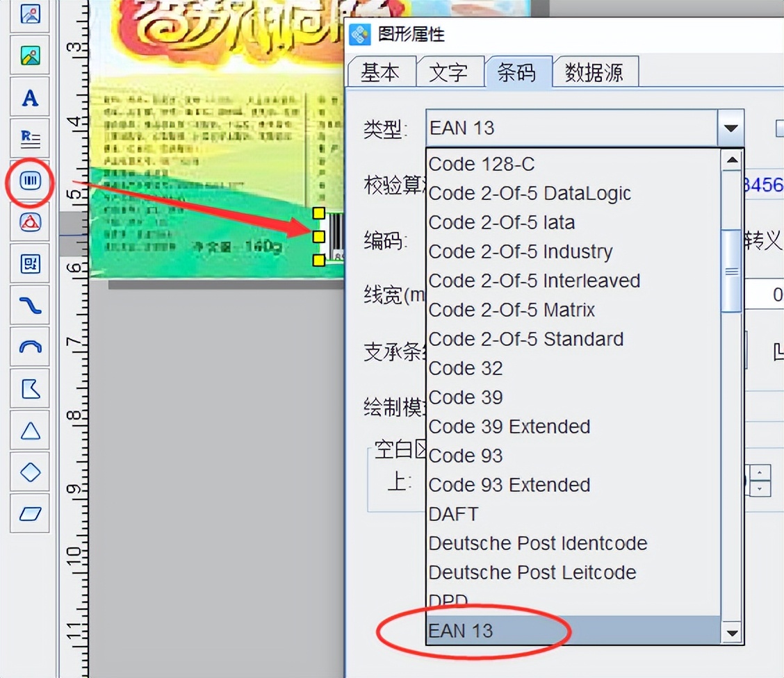This screenshot has height=678, width=784.
Task: Choose Code 93 from the list
Action: point(573,456)
